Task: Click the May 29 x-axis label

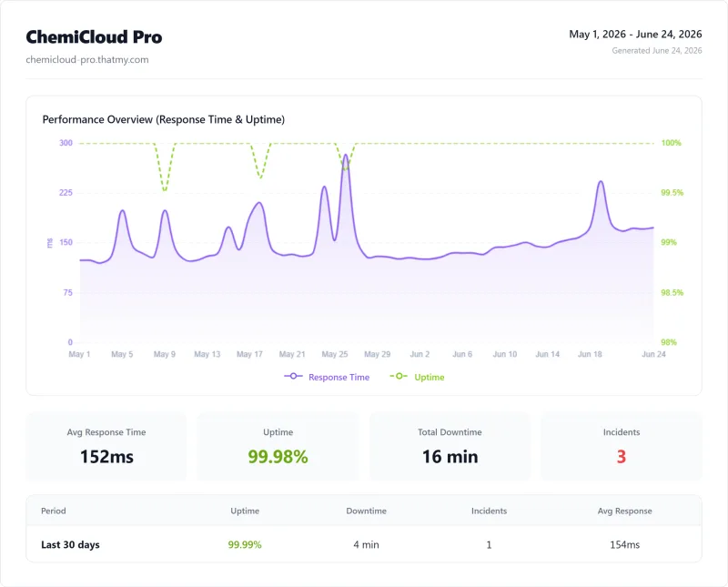Action: pyautogui.click(x=377, y=354)
